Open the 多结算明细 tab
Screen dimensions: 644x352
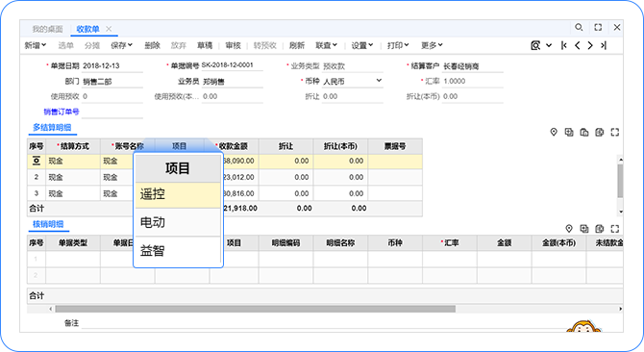tap(52, 127)
